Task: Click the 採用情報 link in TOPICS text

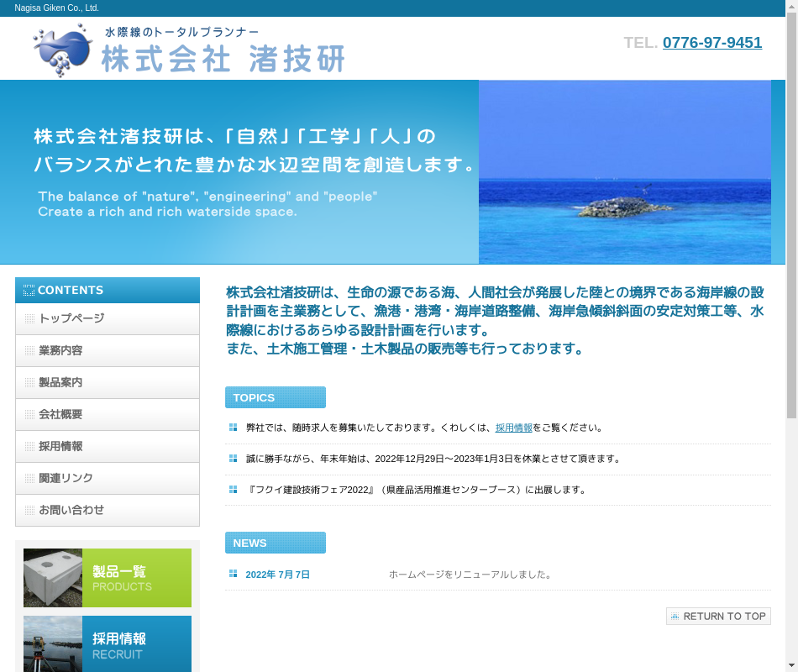Action: point(513,428)
